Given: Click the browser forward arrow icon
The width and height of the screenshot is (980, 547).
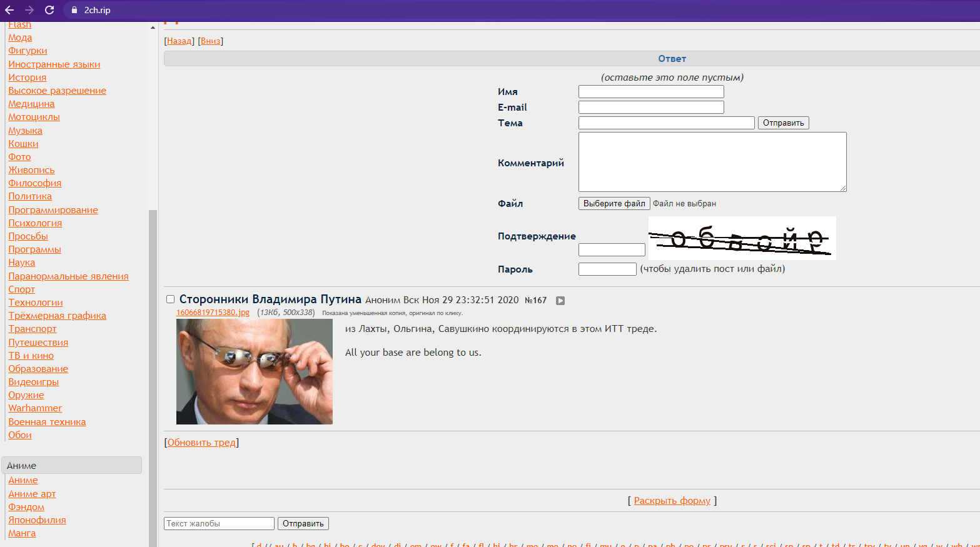Looking at the screenshot, I should tap(29, 10).
